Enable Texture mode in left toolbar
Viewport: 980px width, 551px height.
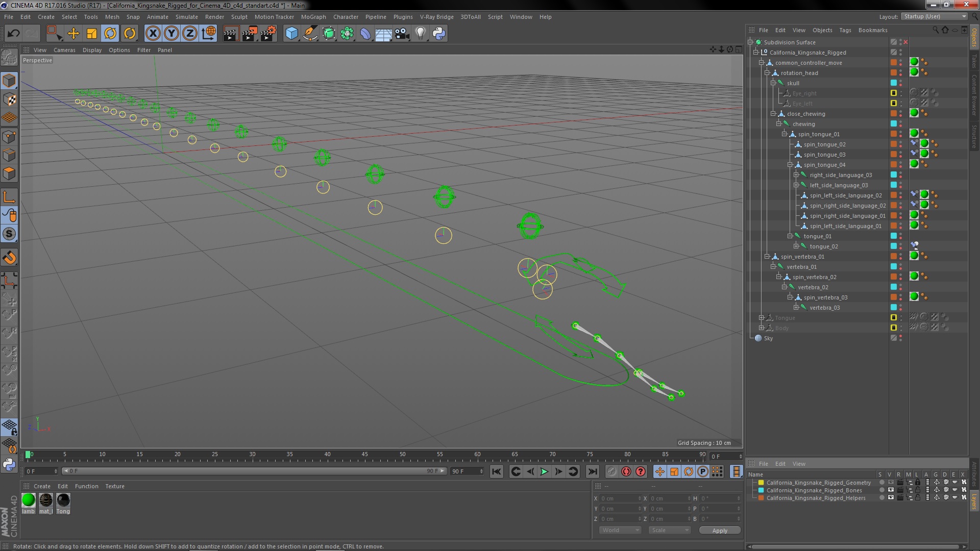coord(9,99)
